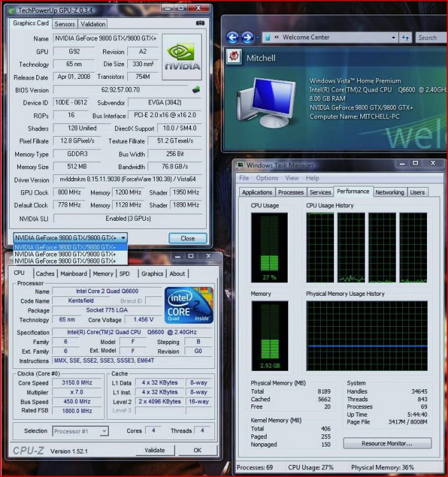Open the Processor #1 selection dropdown
The height and width of the screenshot is (477, 448).
pyautogui.click(x=104, y=431)
